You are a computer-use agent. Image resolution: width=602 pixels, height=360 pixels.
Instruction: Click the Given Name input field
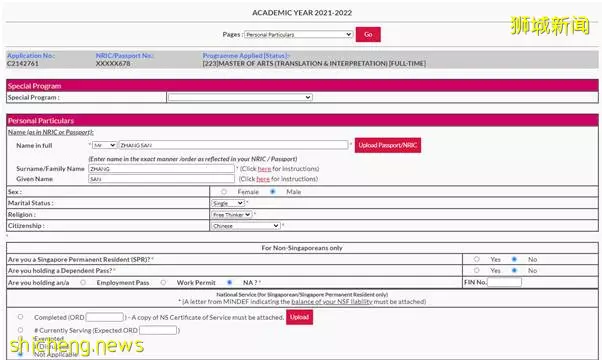161,179
